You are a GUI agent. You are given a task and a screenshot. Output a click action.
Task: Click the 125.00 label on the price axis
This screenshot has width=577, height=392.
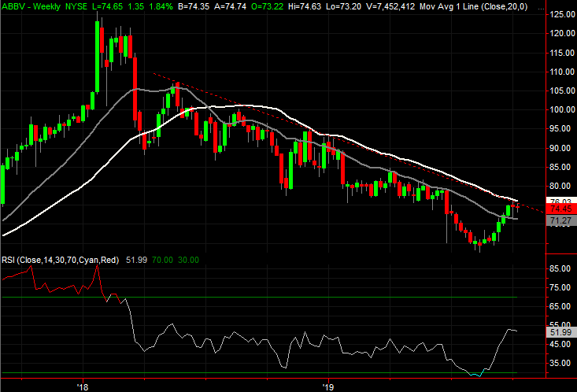pos(560,15)
